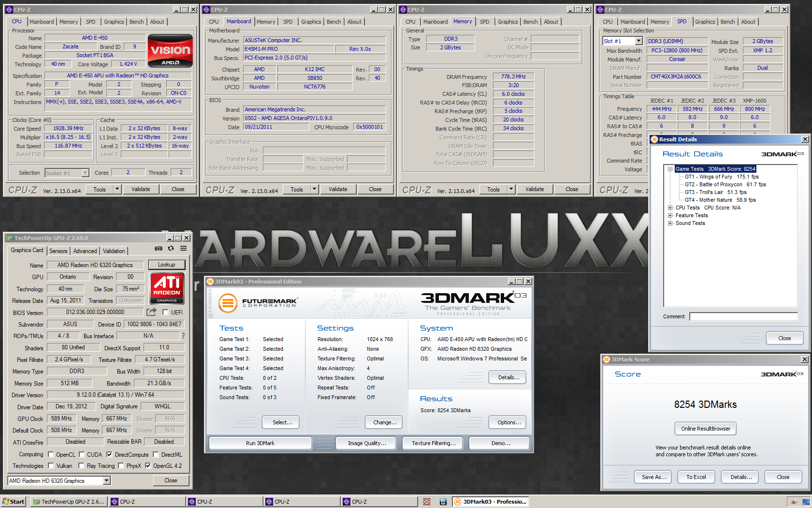This screenshot has width=812, height=508.
Task: Click the Comment input field
Action: coord(743,316)
